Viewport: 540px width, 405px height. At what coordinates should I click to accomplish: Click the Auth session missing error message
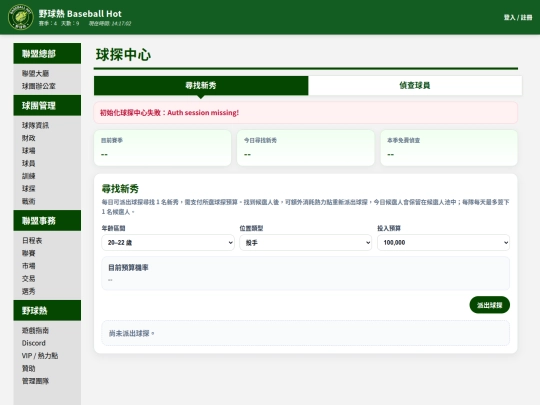point(305,113)
